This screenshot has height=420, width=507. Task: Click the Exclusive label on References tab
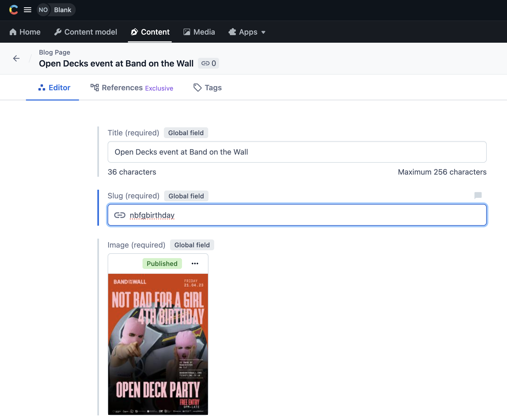(159, 88)
